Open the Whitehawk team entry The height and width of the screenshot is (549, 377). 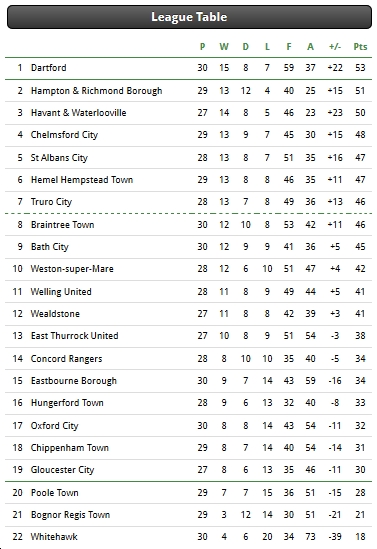pos(54,537)
